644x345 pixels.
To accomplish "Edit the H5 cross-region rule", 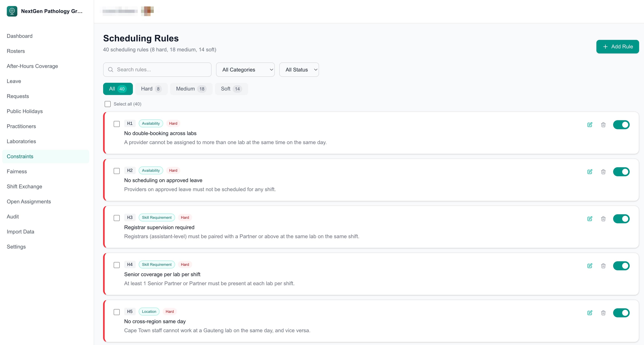I will (x=590, y=312).
